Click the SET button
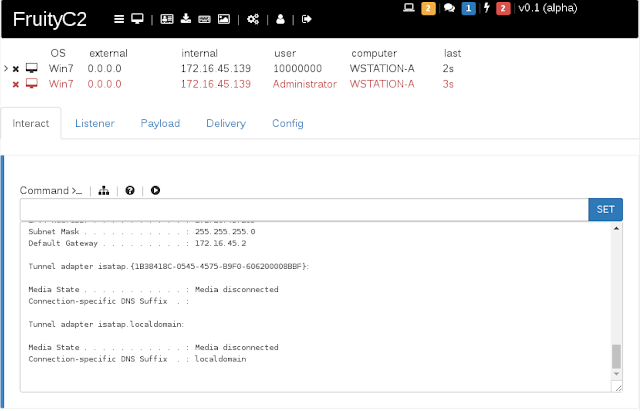 [605, 209]
